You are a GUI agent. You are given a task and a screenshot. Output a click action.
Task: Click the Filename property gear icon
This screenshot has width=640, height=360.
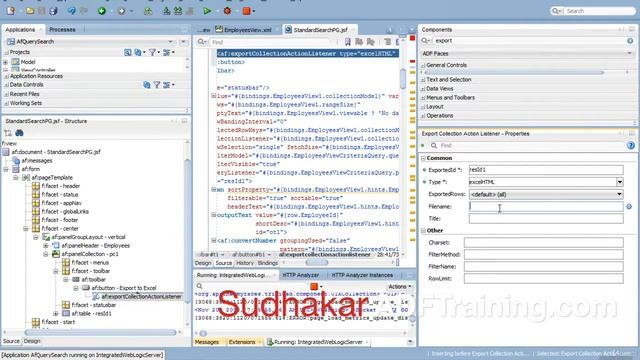[x=629, y=207]
